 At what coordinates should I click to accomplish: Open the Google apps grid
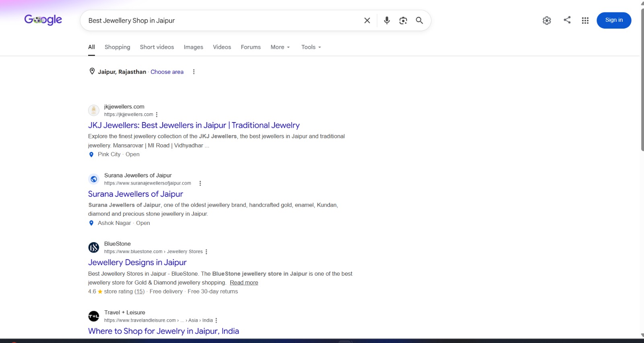click(585, 21)
